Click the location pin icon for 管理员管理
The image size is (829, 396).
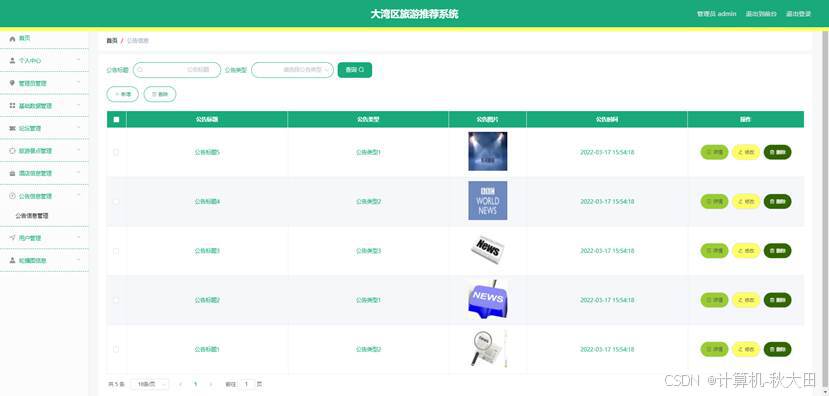pos(12,83)
